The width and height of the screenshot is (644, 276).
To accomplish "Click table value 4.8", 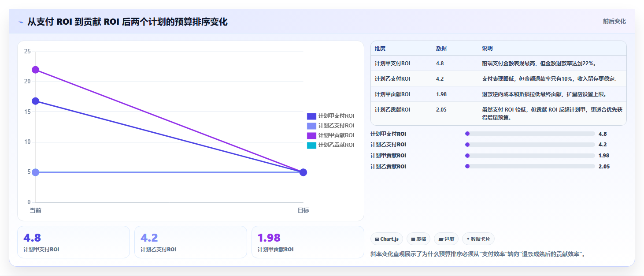I will coord(440,63).
